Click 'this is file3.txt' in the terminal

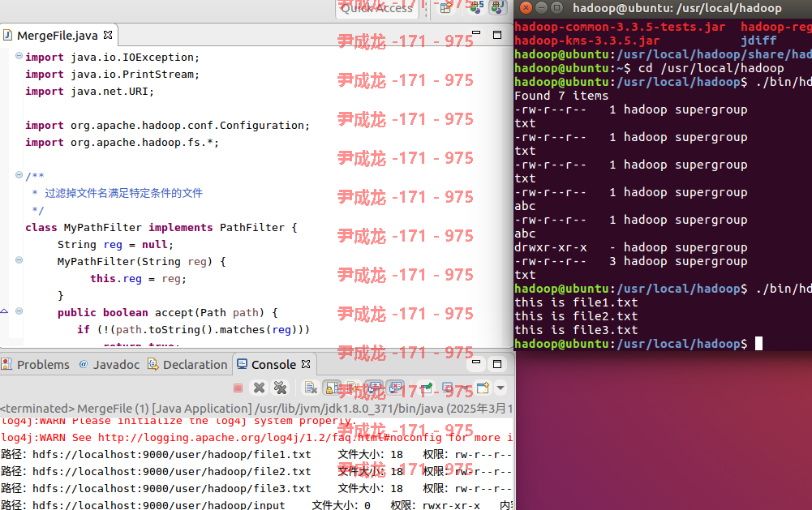pos(576,330)
